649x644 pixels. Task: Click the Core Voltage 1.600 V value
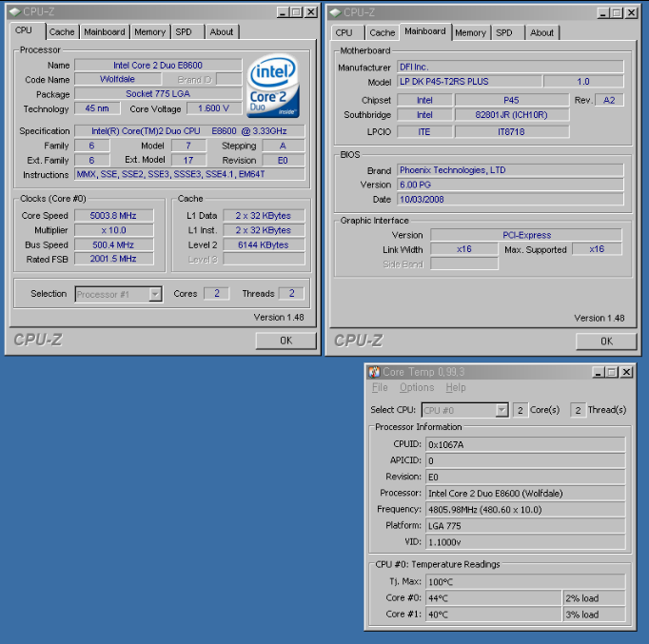(x=214, y=108)
